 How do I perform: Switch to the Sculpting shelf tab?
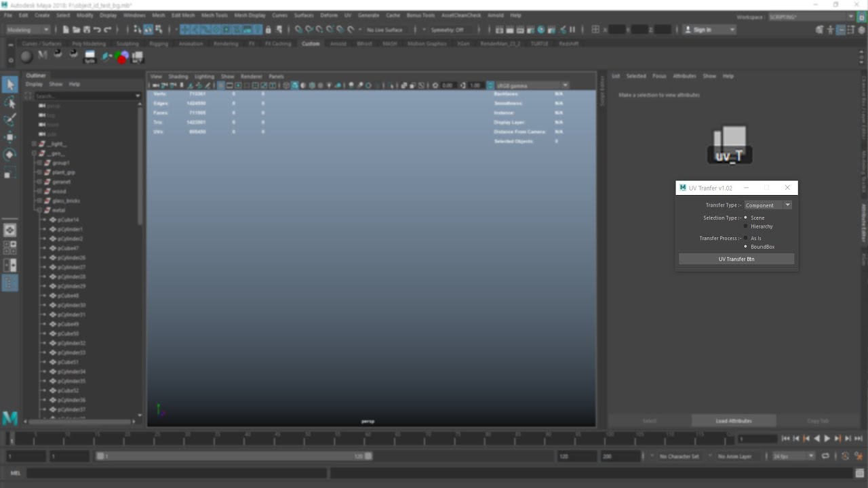(127, 43)
